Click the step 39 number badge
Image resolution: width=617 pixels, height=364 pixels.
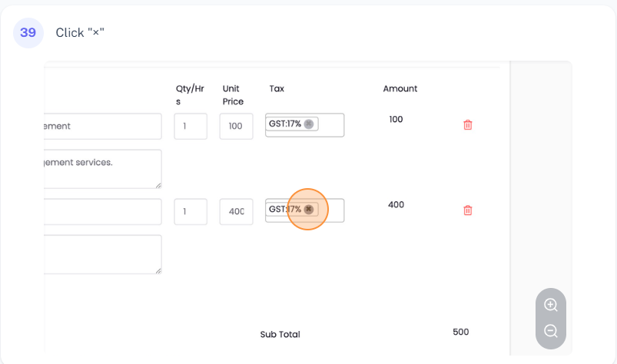[x=28, y=33]
